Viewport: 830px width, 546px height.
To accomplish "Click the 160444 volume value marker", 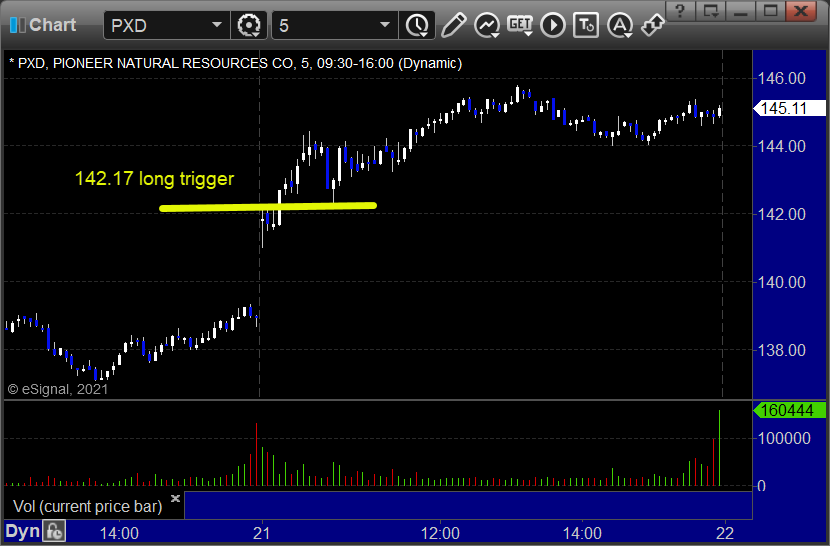I will pyautogui.click(x=789, y=410).
